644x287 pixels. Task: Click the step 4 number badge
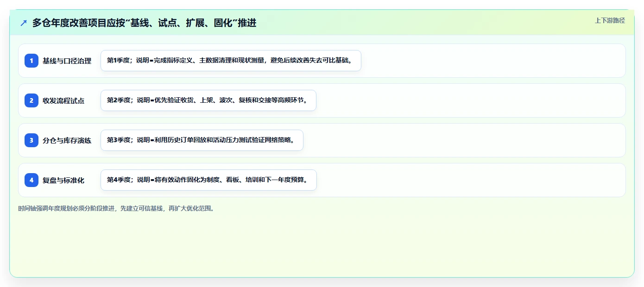(32, 180)
